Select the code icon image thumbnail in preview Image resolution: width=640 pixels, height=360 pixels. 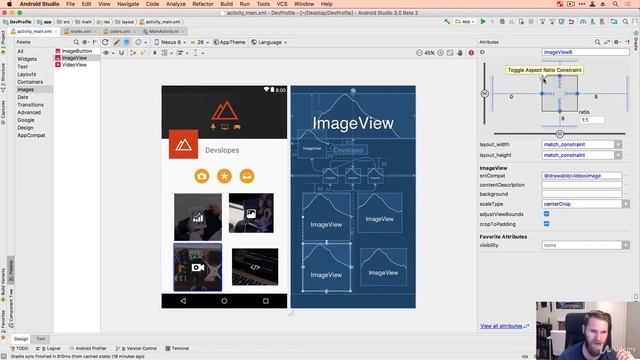[x=255, y=267]
